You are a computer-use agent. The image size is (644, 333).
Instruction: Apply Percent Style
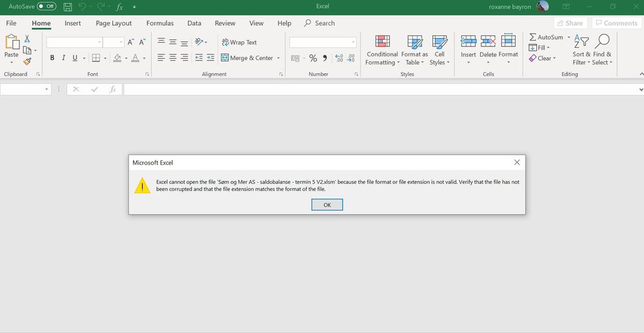(313, 58)
